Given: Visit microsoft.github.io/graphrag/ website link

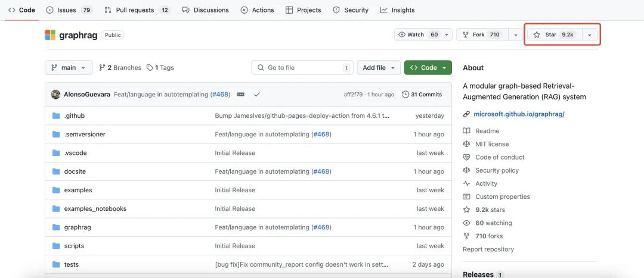Looking at the screenshot, I should (x=519, y=114).
